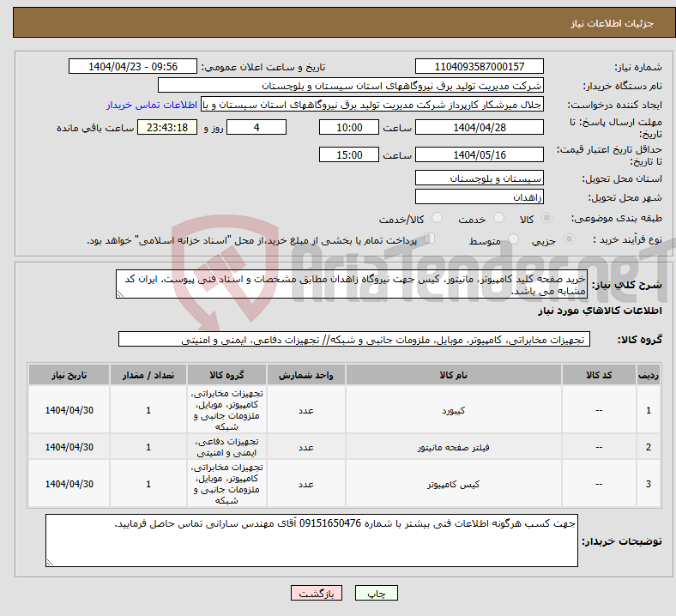Image resolution: width=676 pixels, height=616 pixels.
Task: Click the response deadline date 1404/04/28
Action: (x=479, y=128)
